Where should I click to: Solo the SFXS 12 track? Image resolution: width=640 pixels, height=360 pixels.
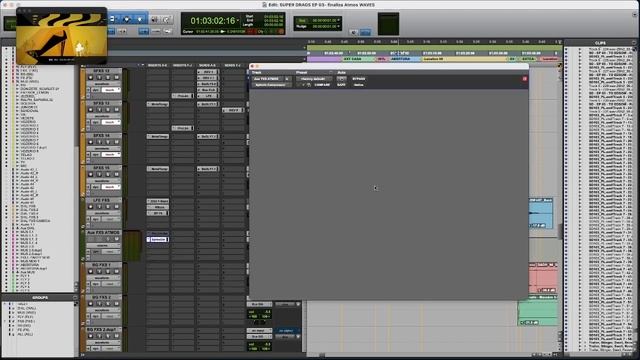(108, 77)
